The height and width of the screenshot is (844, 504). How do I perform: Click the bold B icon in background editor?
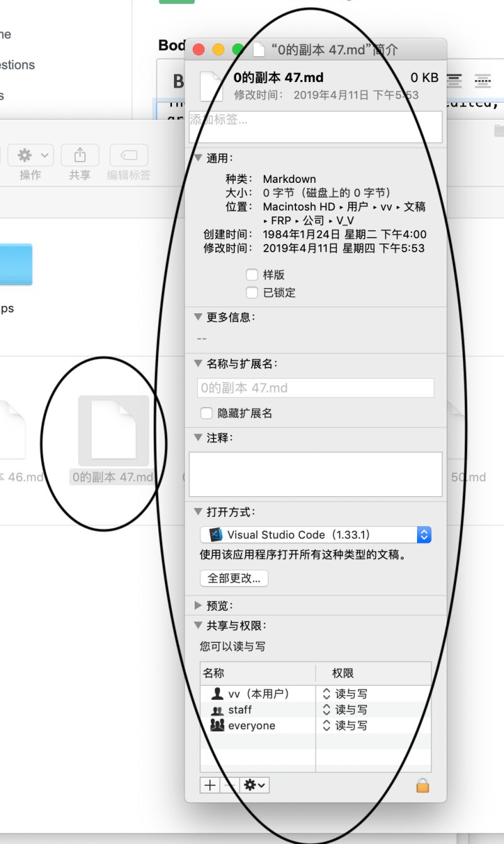179,81
